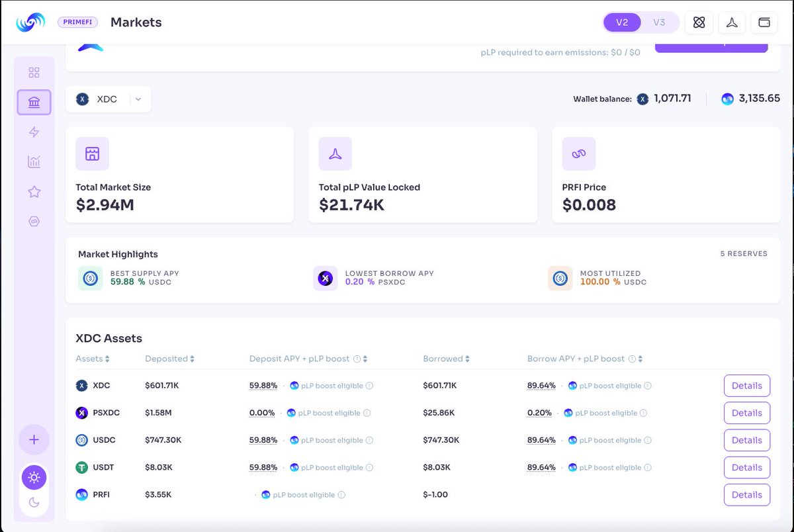The width and height of the screenshot is (794, 532).
Task: Click the plus button in sidebar
Action: click(x=34, y=439)
